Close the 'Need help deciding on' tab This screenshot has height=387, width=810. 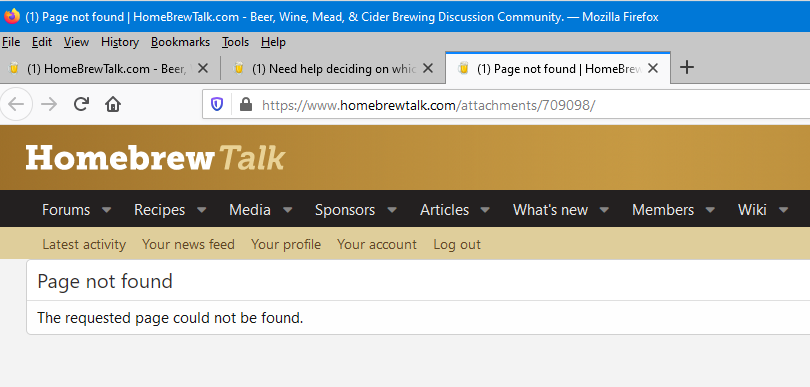[x=428, y=68]
